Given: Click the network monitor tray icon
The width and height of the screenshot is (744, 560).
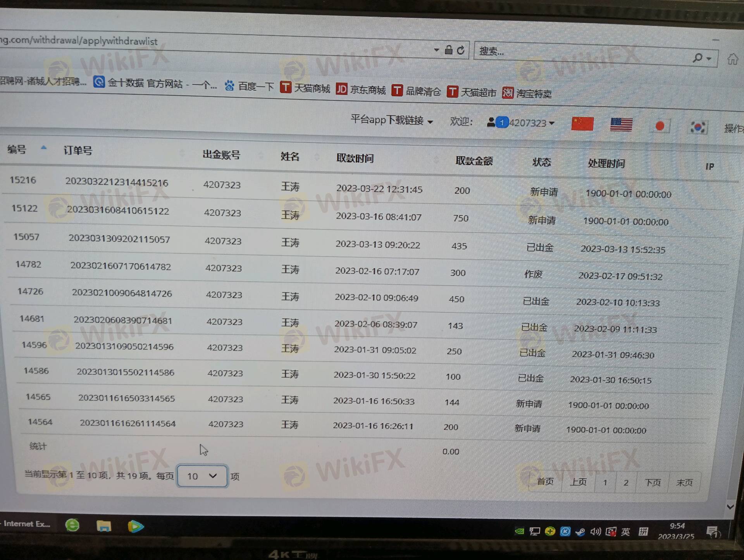Looking at the screenshot, I should coord(535,531).
